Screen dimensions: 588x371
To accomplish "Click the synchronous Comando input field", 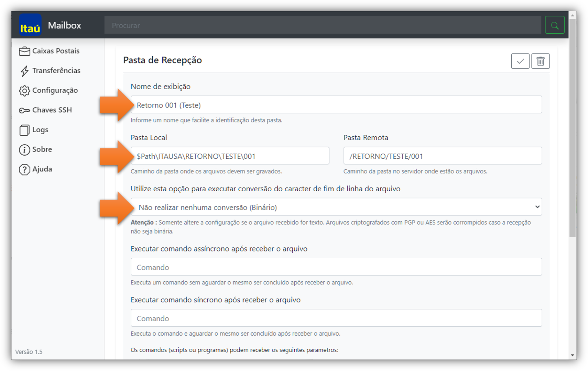I will pos(336,318).
